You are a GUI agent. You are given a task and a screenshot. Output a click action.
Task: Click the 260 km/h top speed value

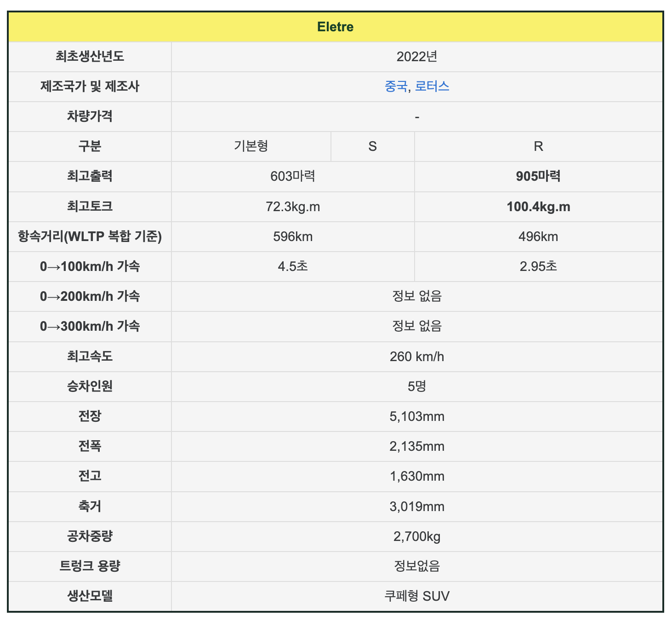[417, 356]
